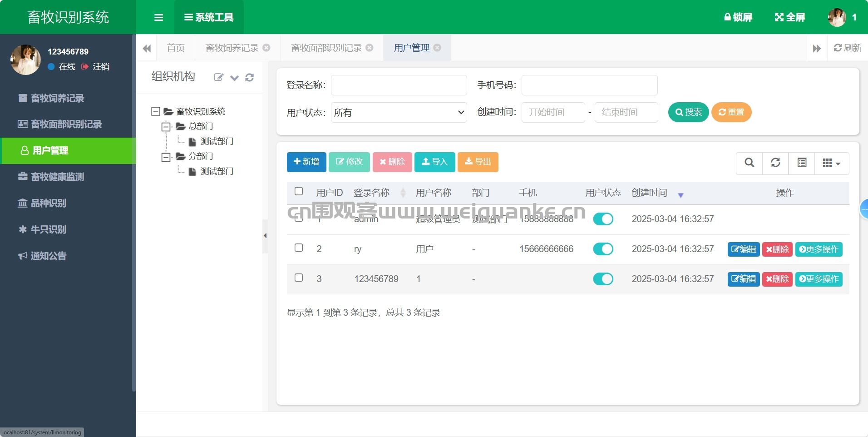The image size is (868, 437).
Task: Toggle status switch for ry
Action: coord(603,249)
